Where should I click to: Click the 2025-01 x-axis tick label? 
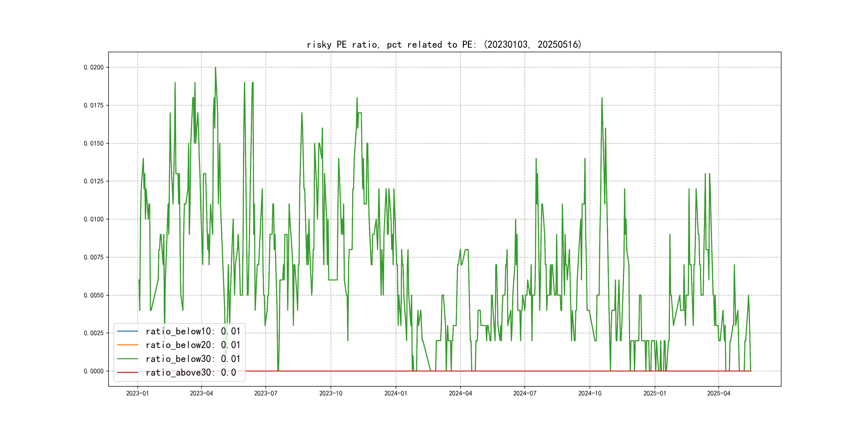(655, 394)
